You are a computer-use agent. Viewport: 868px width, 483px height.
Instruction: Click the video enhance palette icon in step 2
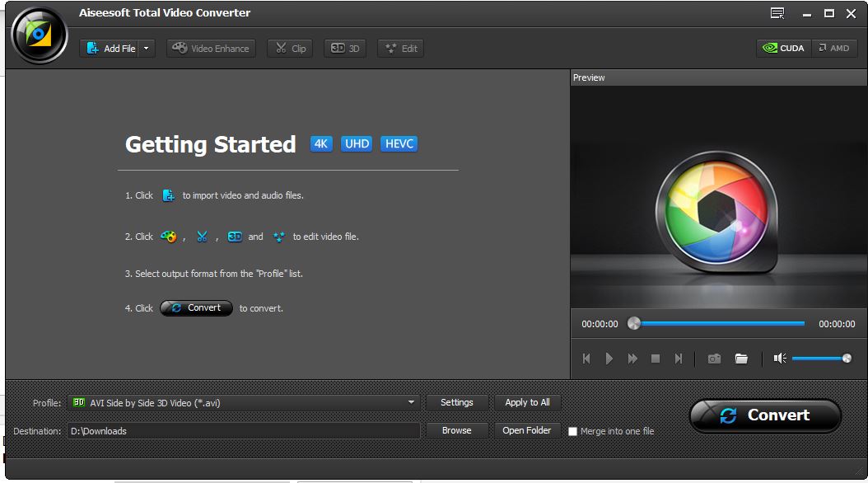(168, 237)
